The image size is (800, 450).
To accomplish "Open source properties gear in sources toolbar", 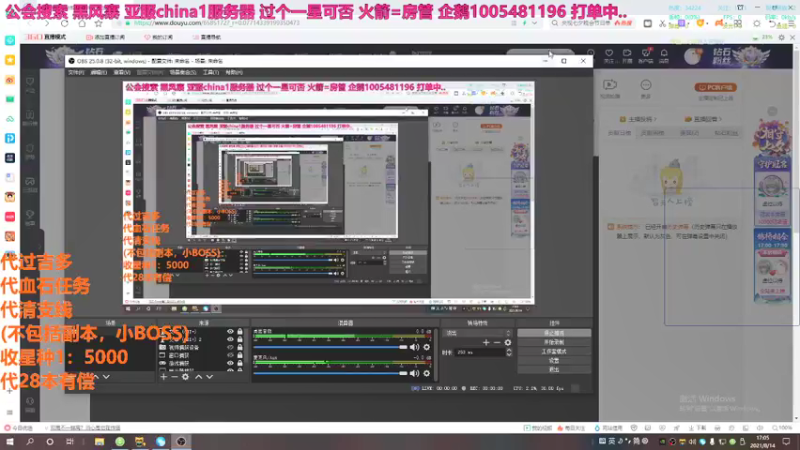I will (186, 377).
